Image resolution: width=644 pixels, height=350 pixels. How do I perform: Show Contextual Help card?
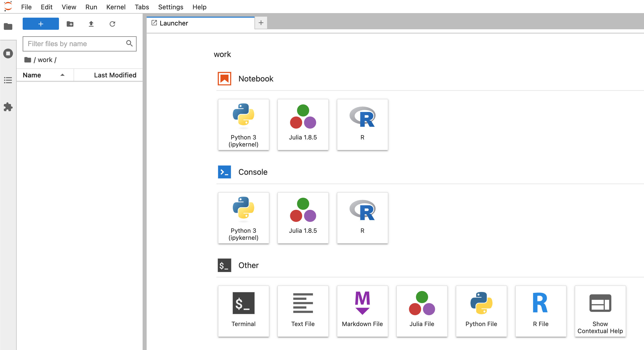click(x=600, y=311)
